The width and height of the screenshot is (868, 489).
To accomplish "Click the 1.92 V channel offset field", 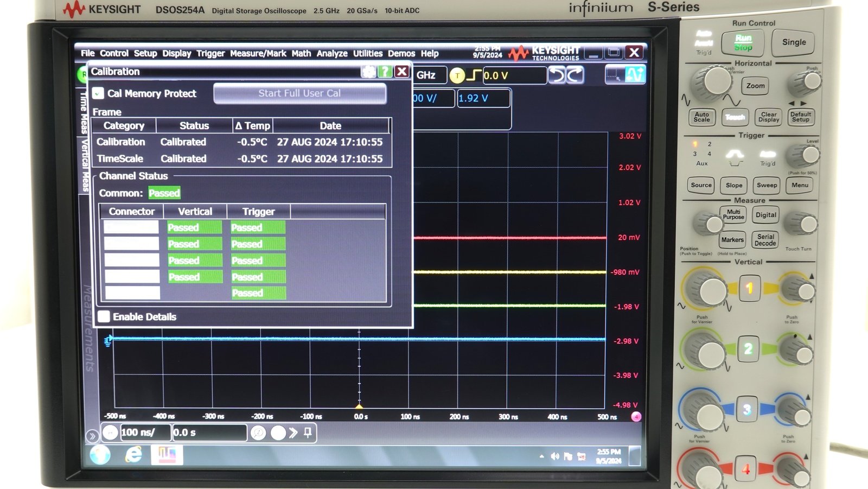I will coord(483,98).
